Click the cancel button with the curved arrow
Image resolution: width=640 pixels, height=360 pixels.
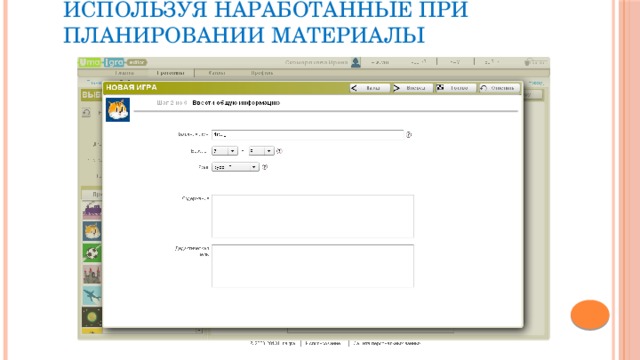point(499,88)
